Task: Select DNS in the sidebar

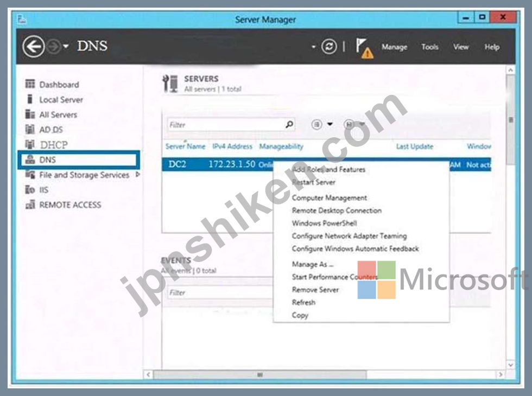Action: coord(79,159)
